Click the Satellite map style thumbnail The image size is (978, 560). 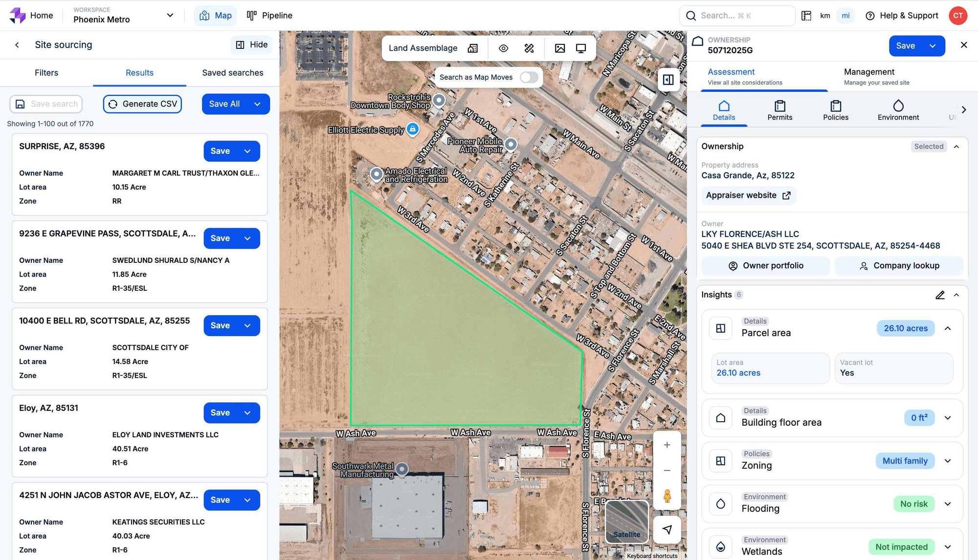point(626,521)
